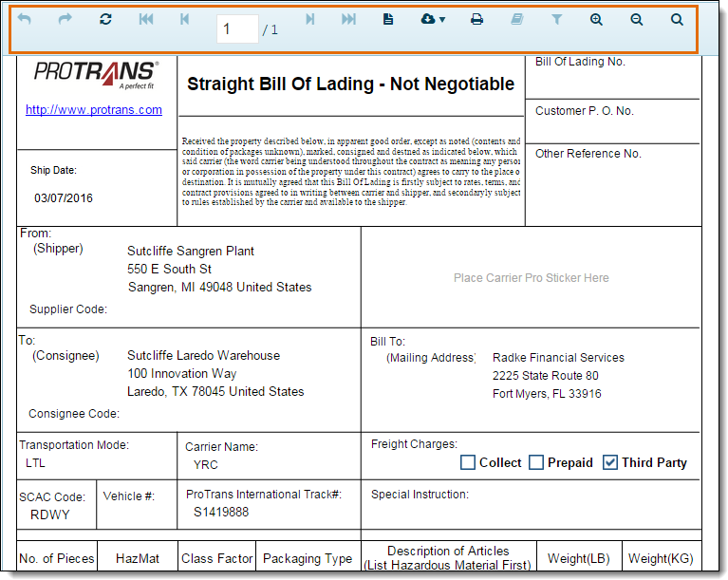
Task: Click '100 Innovation Way' address line
Action: pyautogui.click(x=182, y=374)
